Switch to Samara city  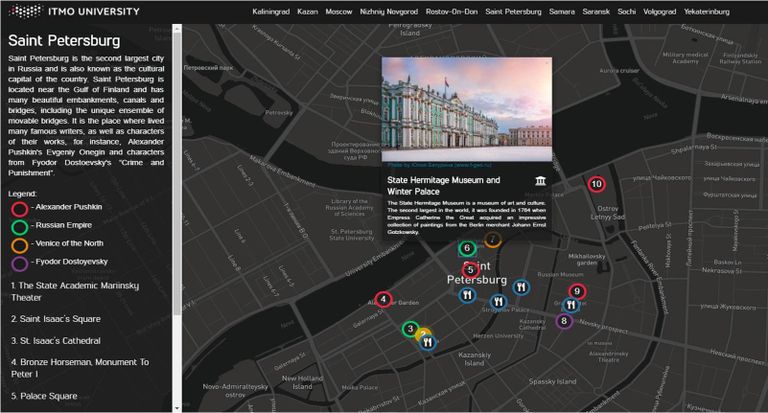pyautogui.click(x=562, y=11)
